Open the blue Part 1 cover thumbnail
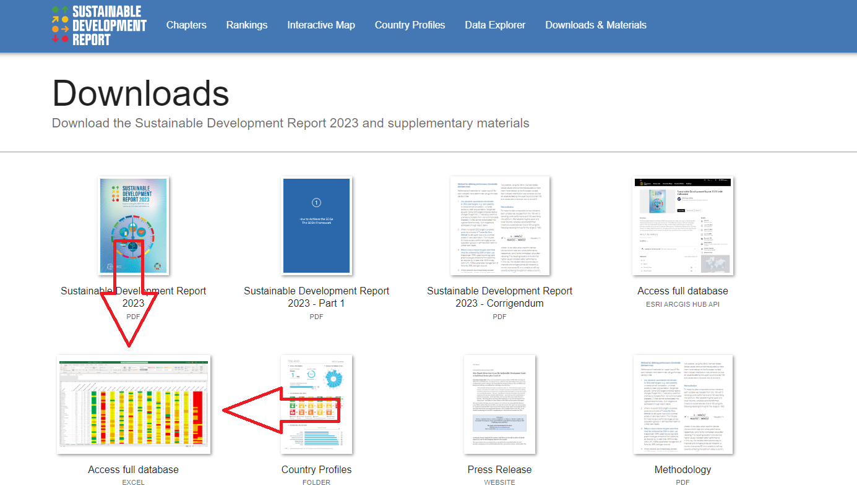Screen dimensions: 857x504 (317, 226)
